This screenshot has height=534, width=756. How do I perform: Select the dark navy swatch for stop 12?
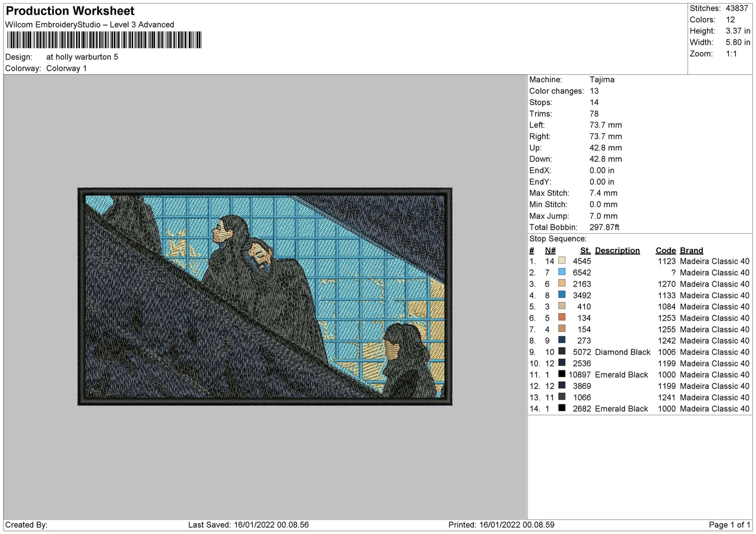pyautogui.click(x=562, y=385)
